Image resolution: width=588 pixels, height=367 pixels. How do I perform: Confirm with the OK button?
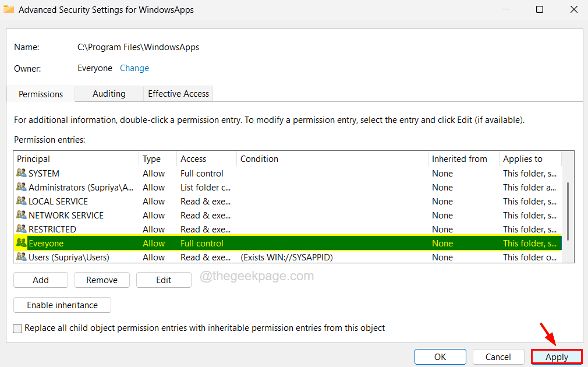(440, 357)
